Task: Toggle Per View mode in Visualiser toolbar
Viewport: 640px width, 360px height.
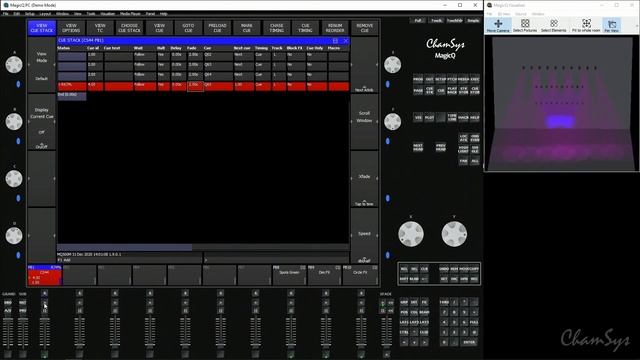Action: point(611,25)
